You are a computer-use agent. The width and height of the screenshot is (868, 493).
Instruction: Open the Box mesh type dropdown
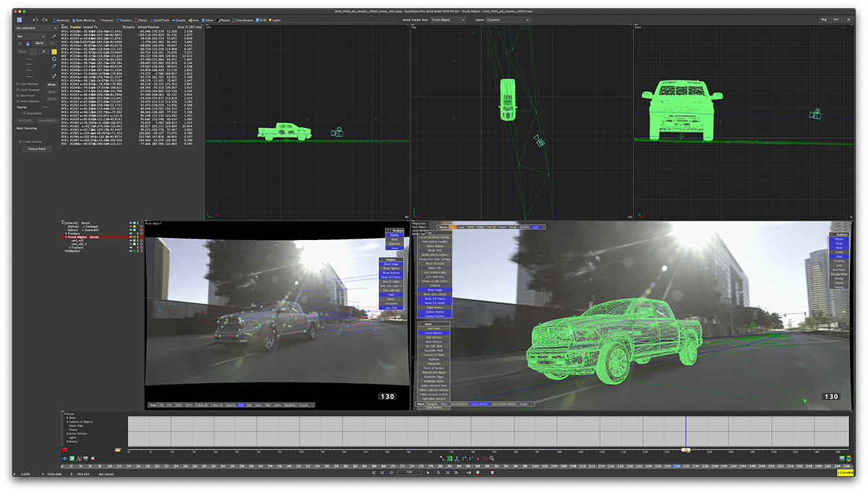[31, 36]
